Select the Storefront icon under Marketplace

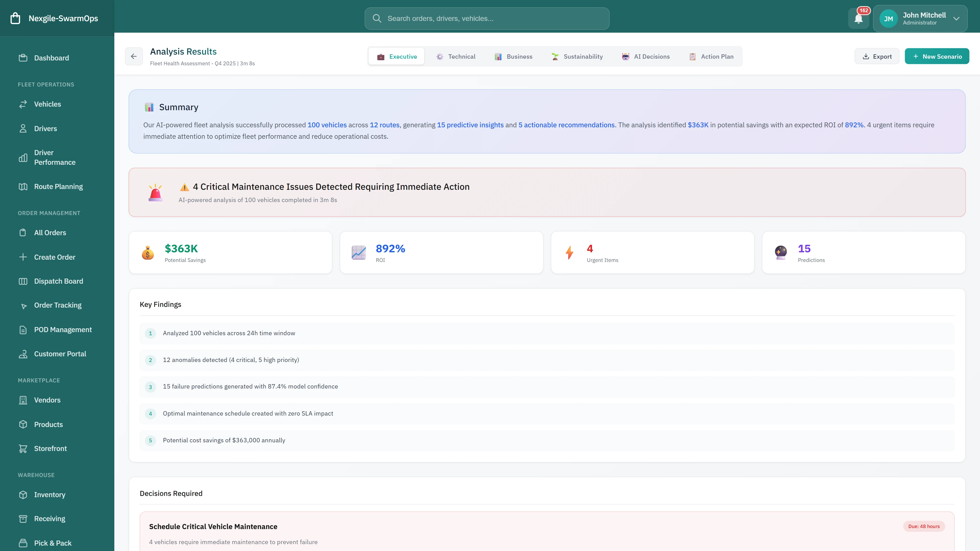(23, 448)
